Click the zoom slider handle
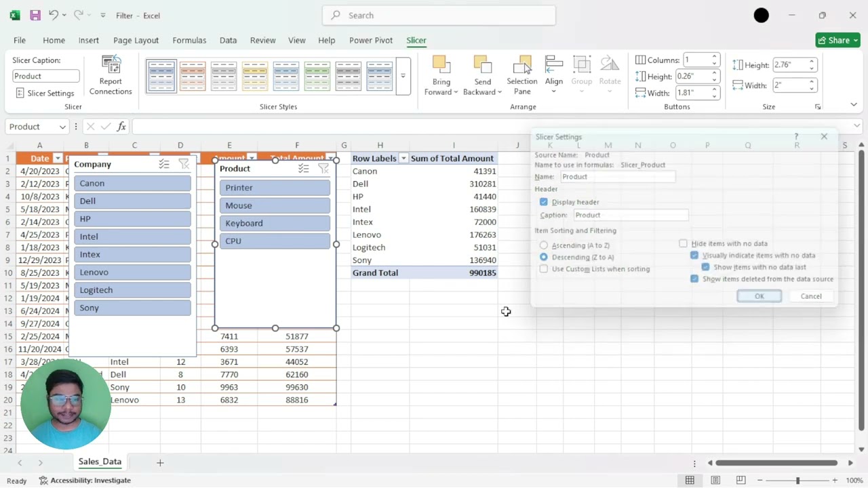 pos(797,481)
